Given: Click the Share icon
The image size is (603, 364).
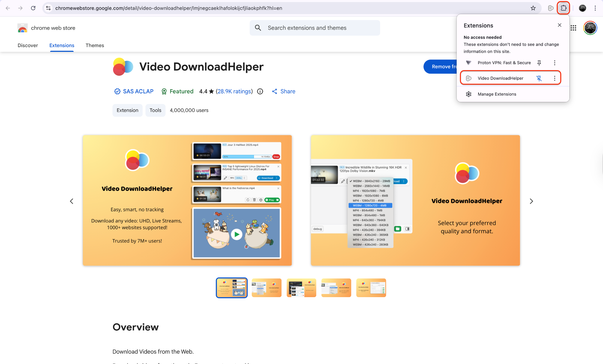Looking at the screenshot, I should click(x=275, y=91).
